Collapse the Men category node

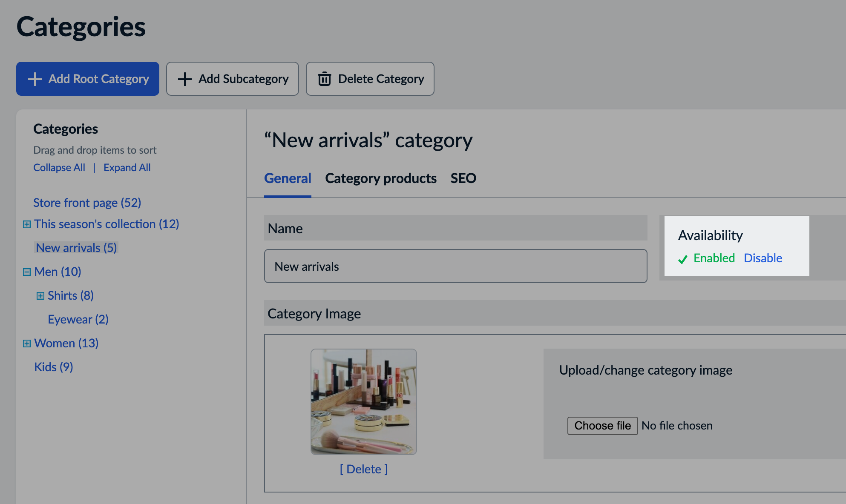coord(27,272)
